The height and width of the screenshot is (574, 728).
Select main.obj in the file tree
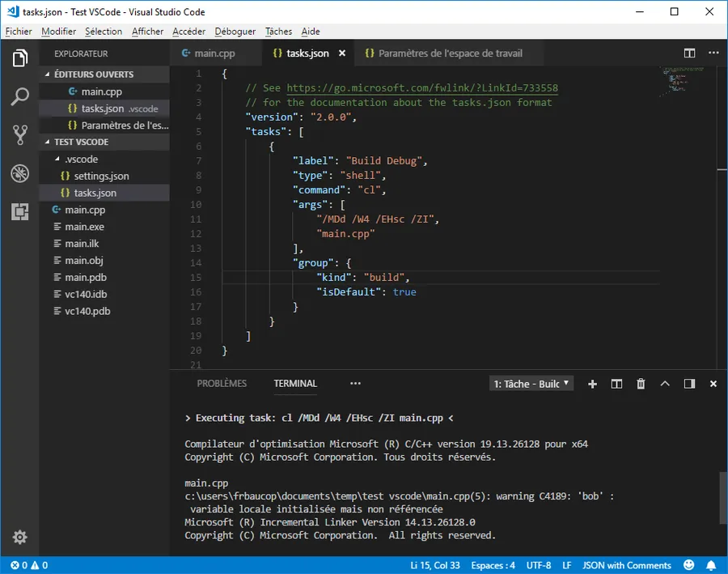tap(104, 260)
